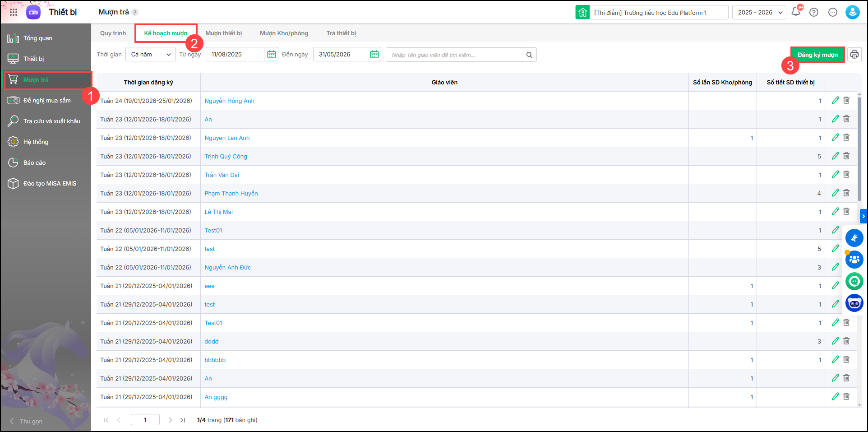Expand the blue side panel arrow
The width and height of the screenshot is (868, 432).
tap(863, 216)
